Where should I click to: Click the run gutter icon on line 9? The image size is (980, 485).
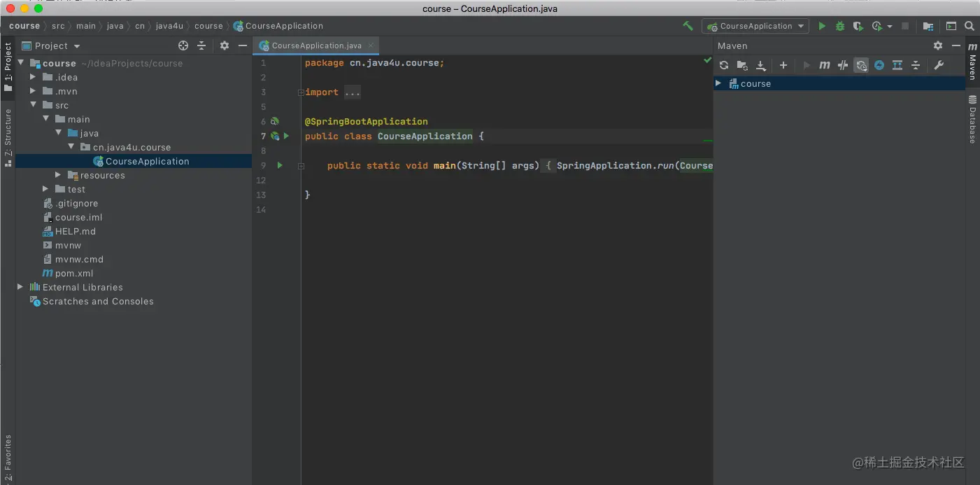coord(280,165)
